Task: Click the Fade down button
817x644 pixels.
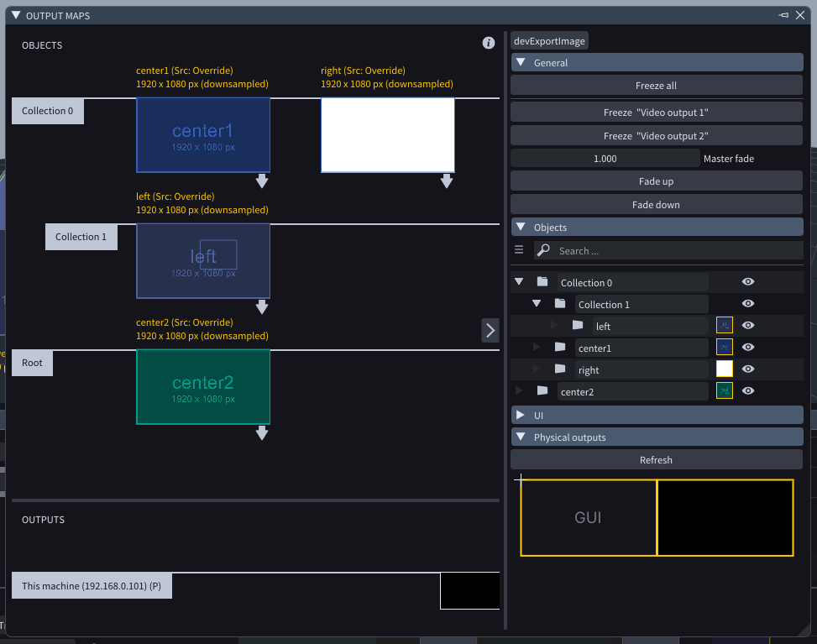Action: 656,205
